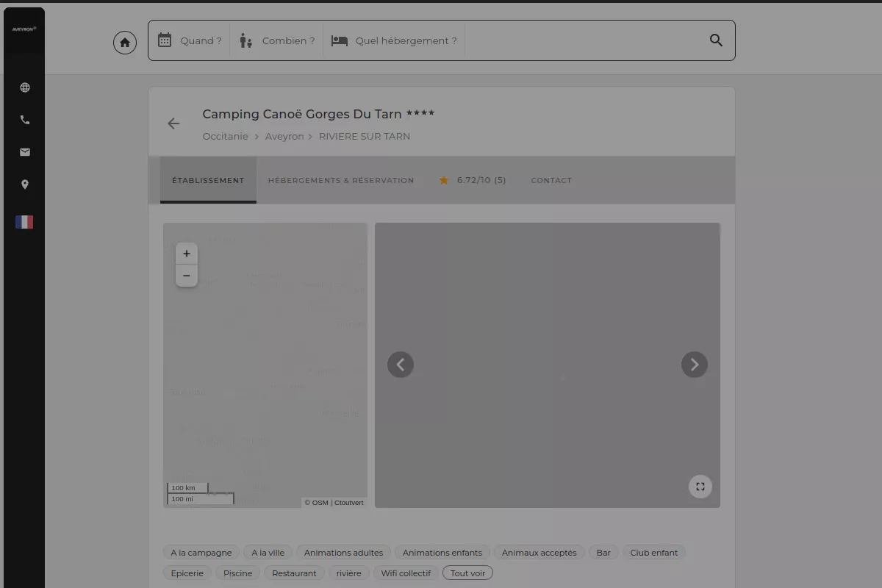
Task: Show next photo in gallery
Action: click(x=694, y=365)
